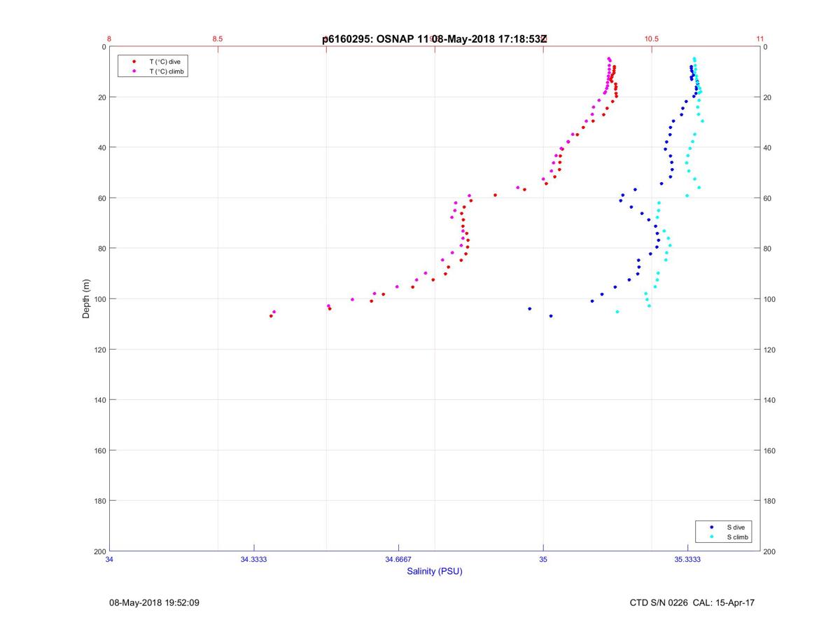Screen dimensions: 840x620
Task: Click the timestamp '08-May-2018 19:52:09' in the footer
Action: 154,602
